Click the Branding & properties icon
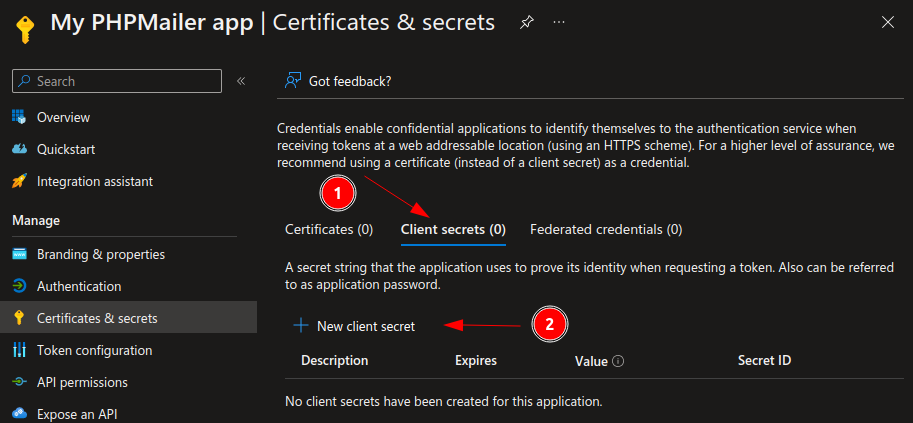 coord(19,254)
